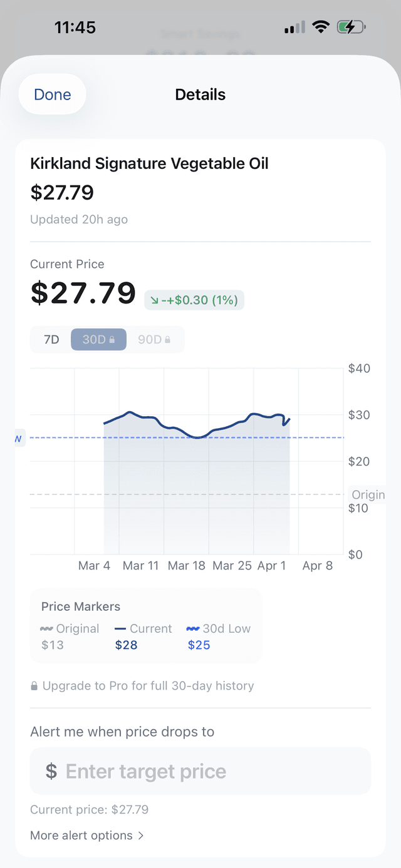Tap the Wi-Fi icon in status bar
401x868 pixels.
[x=321, y=27]
